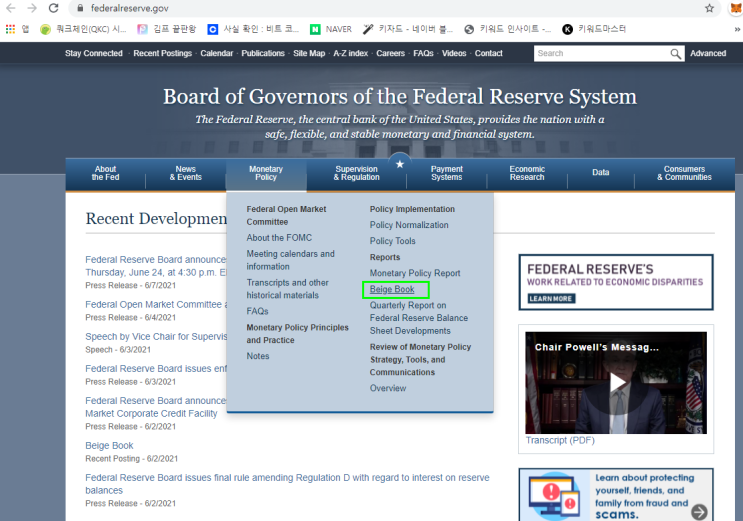The height and width of the screenshot is (521, 743).
Task: Select Notes in the dropdown
Action: pos(258,356)
